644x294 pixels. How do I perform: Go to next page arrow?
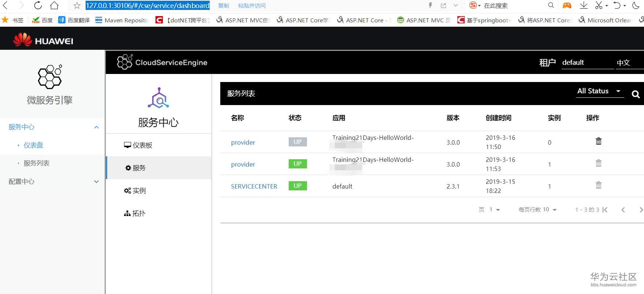pos(641,210)
